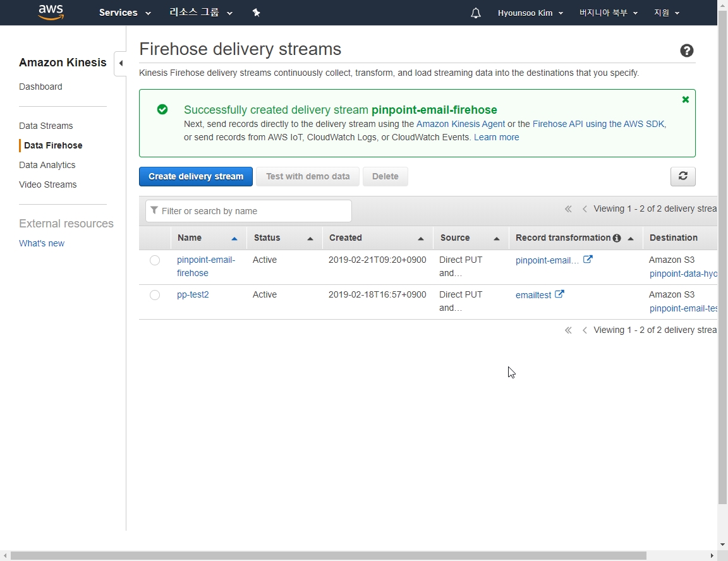Go to previous page in top pagination
Image resolution: width=728 pixels, height=561 pixels.
tap(585, 209)
